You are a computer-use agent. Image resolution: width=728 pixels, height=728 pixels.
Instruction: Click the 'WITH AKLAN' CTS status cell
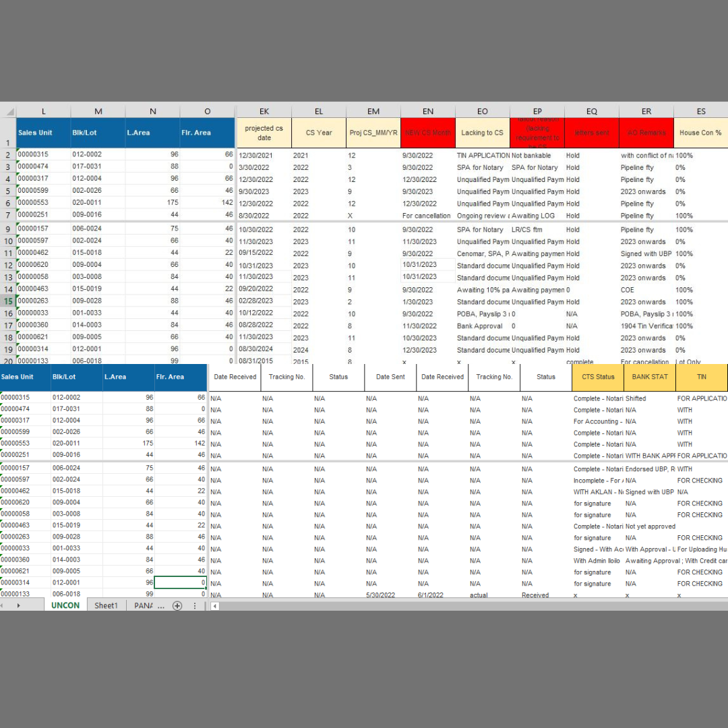coord(598,492)
